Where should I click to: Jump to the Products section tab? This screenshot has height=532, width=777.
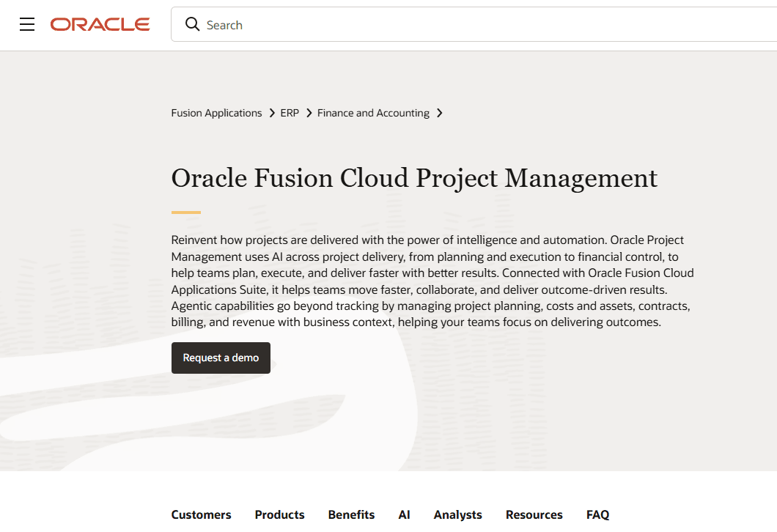[279, 514]
